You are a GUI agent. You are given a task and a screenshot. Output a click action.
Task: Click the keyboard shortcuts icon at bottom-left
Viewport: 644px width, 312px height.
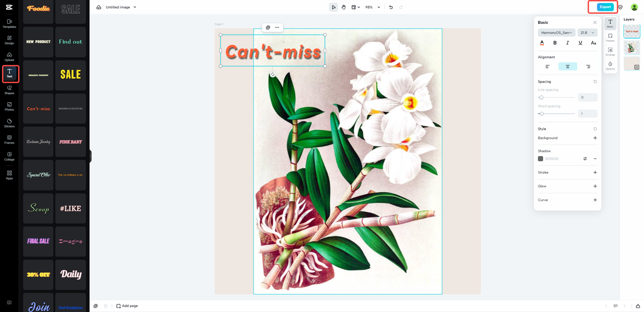click(9, 302)
